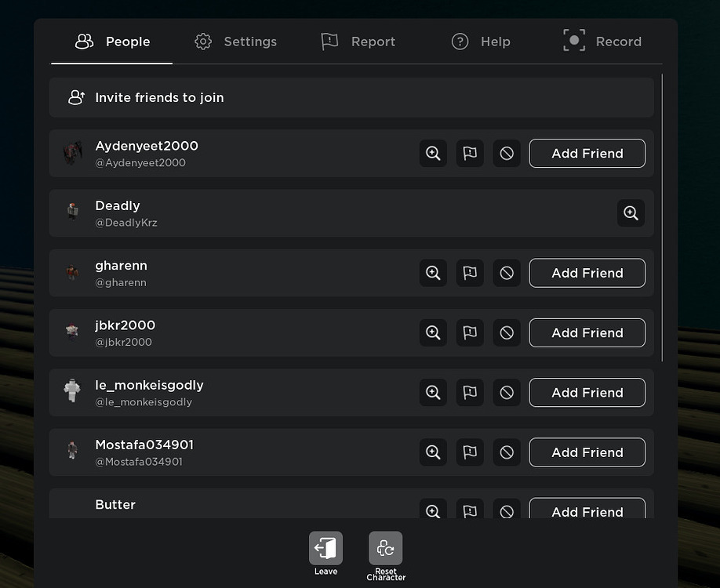Block Mostafa034901 with the block icon

[507, 452]
